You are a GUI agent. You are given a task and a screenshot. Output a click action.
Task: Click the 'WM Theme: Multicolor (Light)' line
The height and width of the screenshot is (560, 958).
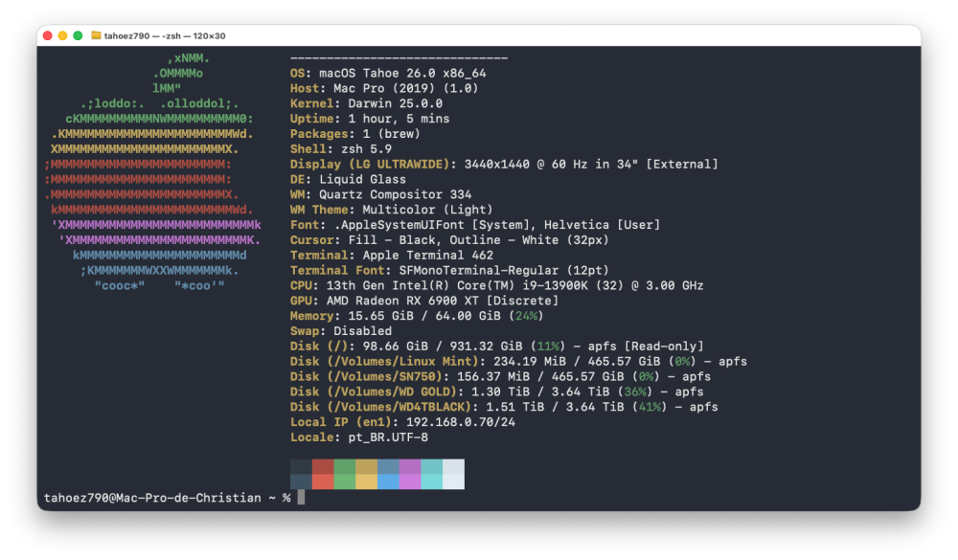click(392, 210)
